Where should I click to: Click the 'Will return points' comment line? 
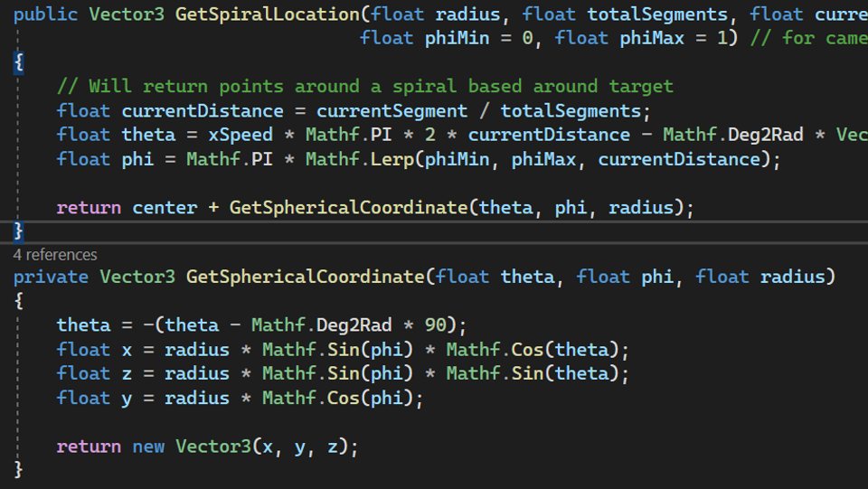364,87
